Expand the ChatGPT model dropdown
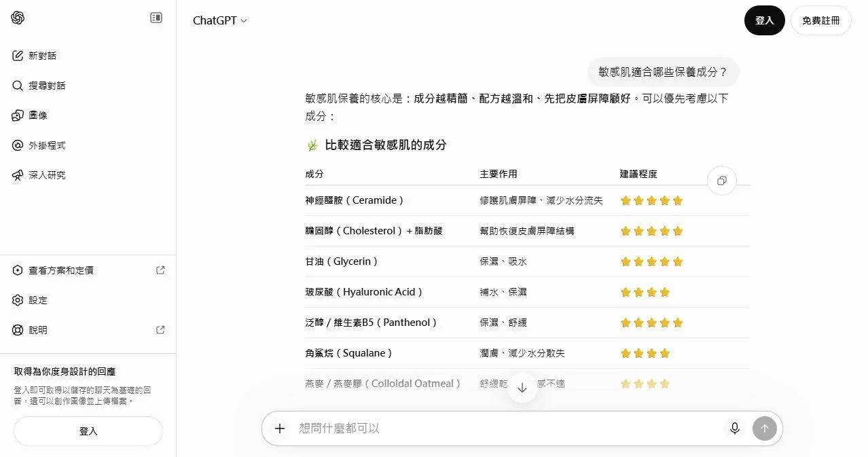This screenshot has width=868, height=457. tap(220, 20)
